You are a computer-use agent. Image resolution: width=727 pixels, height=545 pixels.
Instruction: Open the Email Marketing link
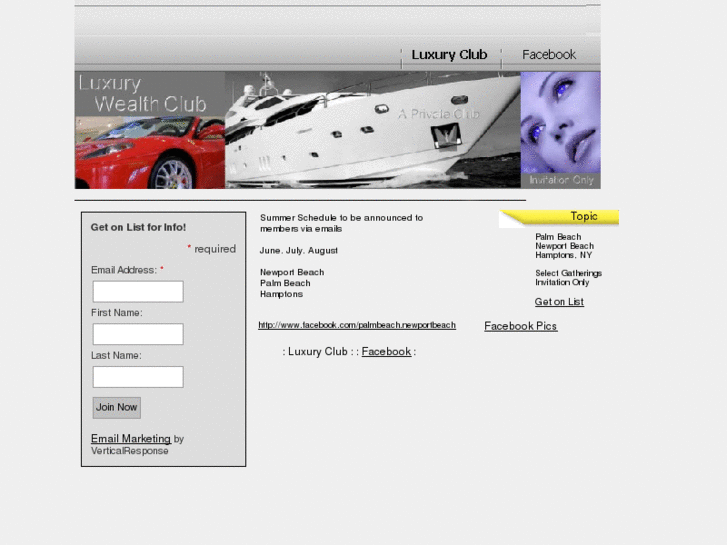(x=131, y=439)
